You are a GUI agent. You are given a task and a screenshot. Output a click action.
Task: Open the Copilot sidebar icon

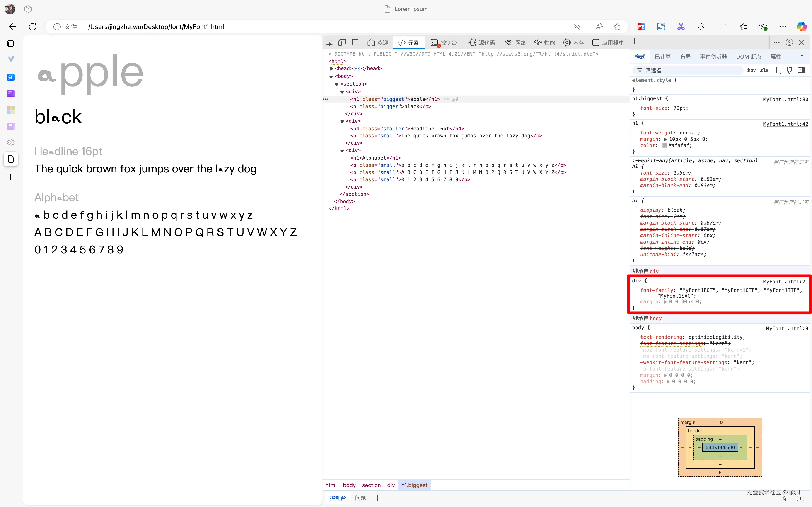(x=802, y=26)
